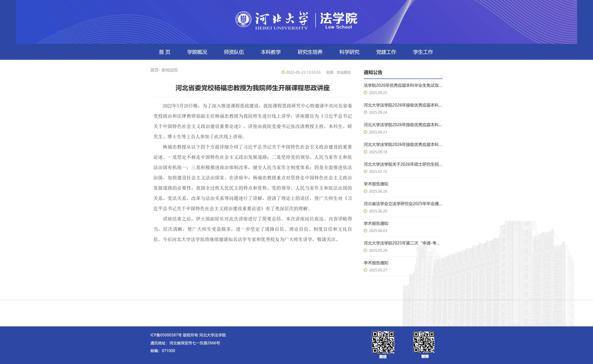Open the 党建工作 menu item

pos(386,52)
